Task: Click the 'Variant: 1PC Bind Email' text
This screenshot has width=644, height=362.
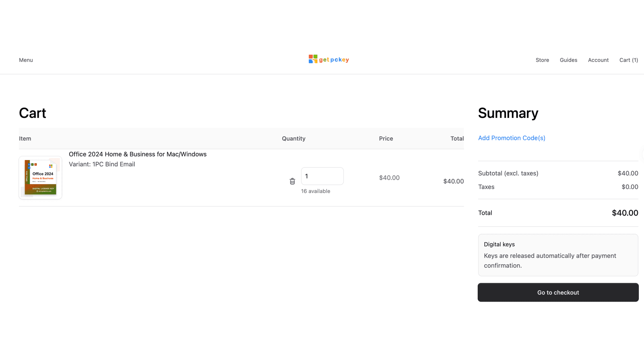Action: pyautogui.click(x=102, y=164)
